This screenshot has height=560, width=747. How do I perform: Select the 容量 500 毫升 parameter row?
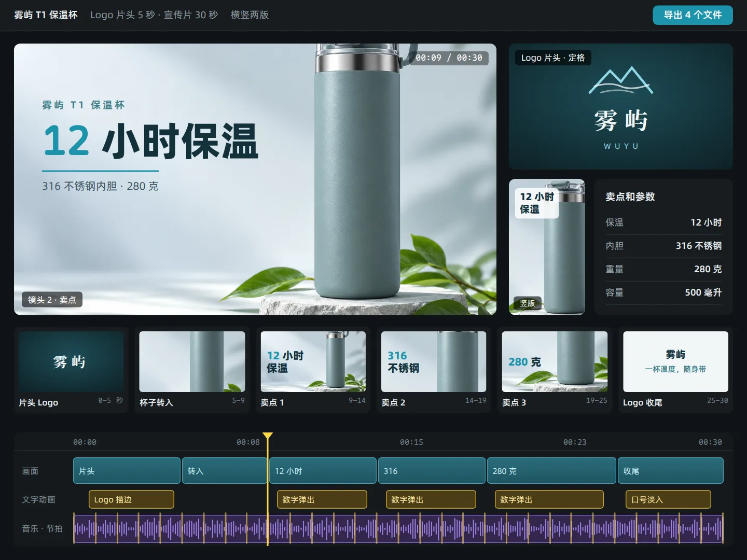click(663, 292)
